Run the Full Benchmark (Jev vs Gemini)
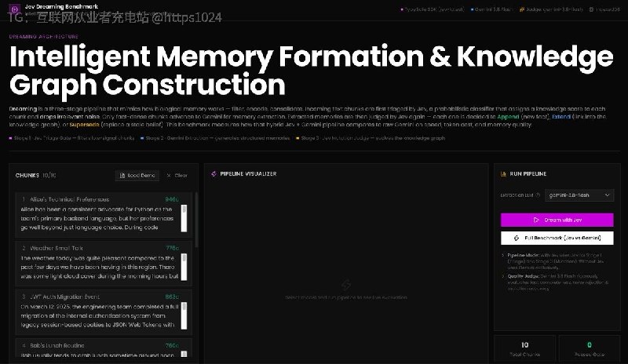The width and height of the screenshot is (628, 364). point(557,238)
